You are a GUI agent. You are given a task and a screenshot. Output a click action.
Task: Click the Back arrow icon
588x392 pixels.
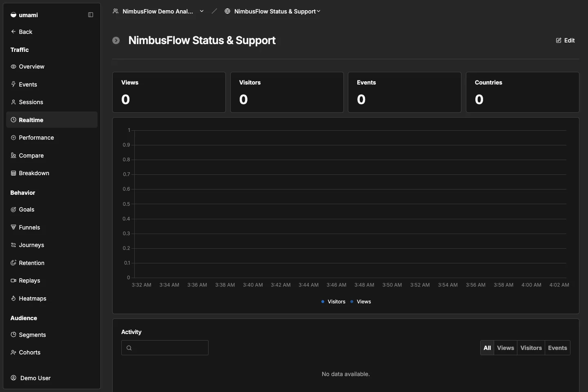coord(13,31)
